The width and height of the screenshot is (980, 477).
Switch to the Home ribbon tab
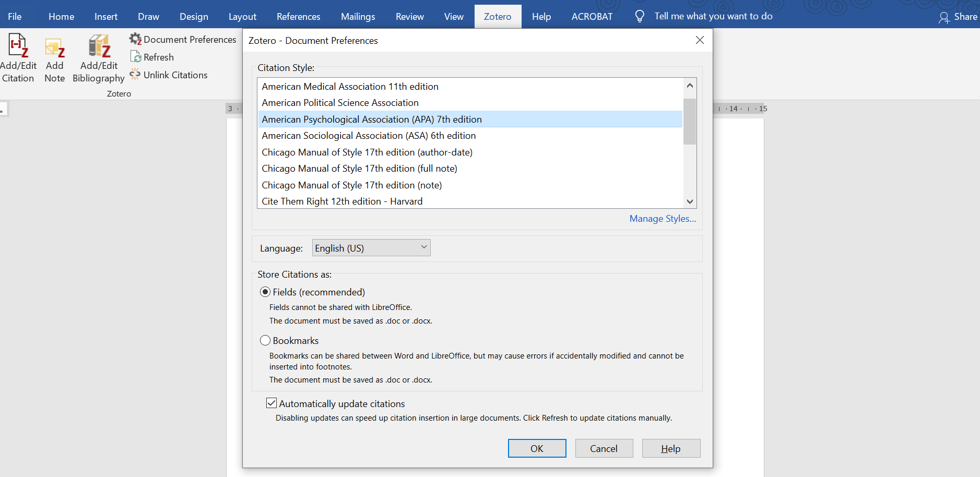[x=61, y=16]
